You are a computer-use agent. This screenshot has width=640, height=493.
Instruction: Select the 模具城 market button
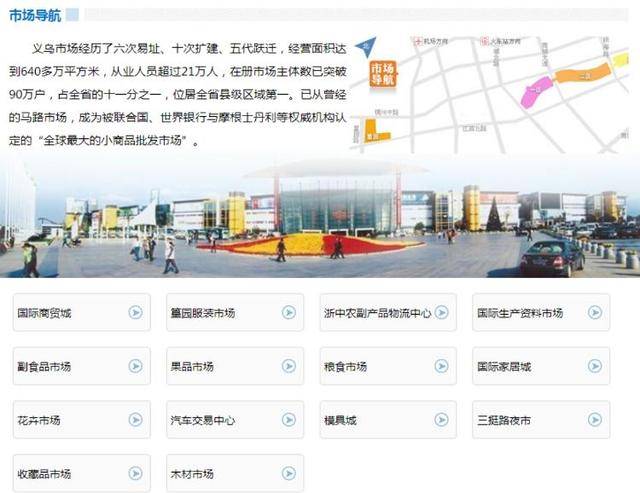(388, 420)
